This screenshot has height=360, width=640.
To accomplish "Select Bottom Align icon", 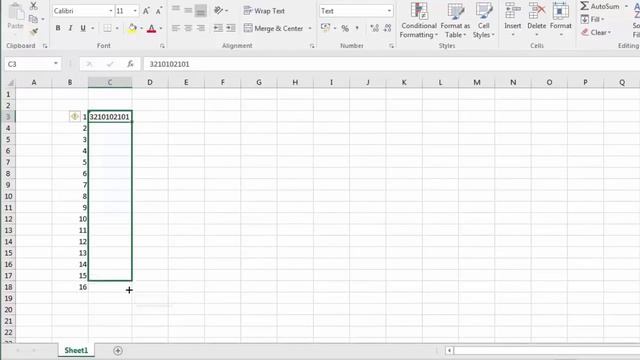I will [200, 11].
